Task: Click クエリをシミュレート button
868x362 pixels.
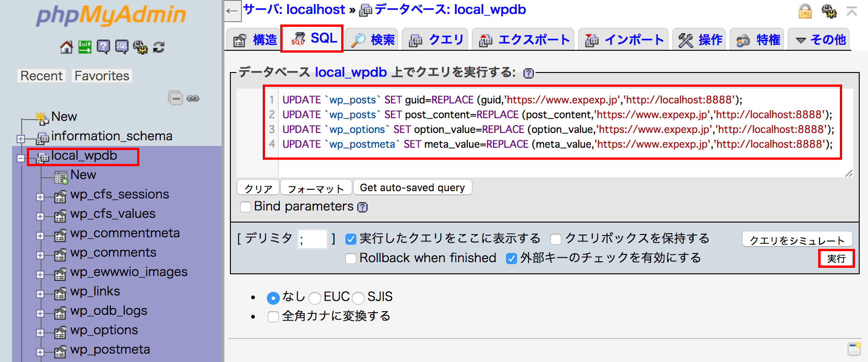Action: click(797, 240)
